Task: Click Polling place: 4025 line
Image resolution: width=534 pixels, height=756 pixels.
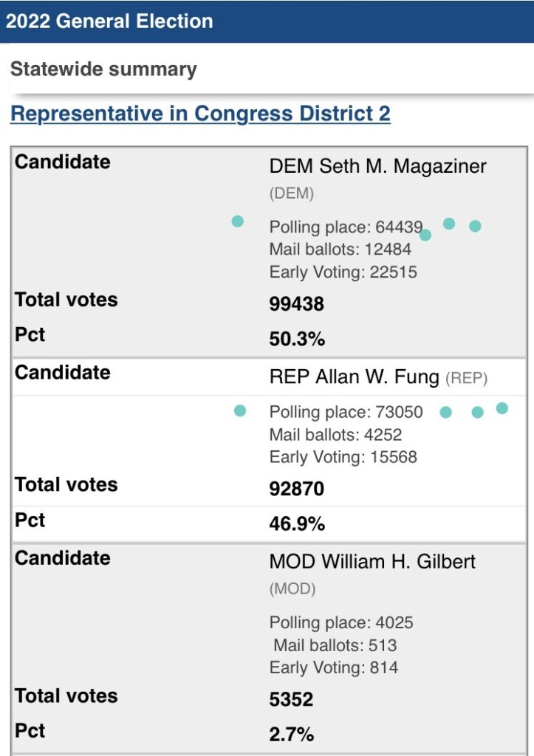Action: (x=341, y=622)
